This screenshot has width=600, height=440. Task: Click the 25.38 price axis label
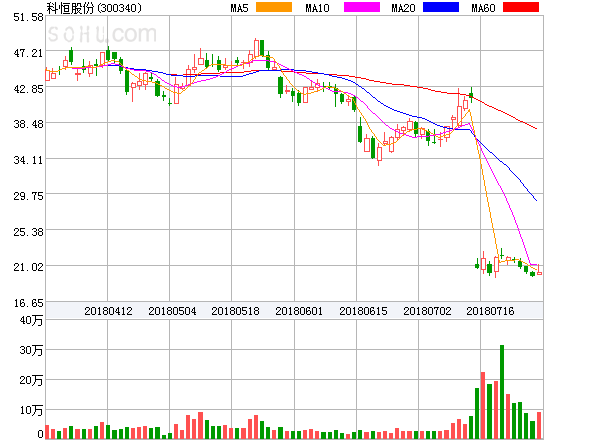point(28,232)
